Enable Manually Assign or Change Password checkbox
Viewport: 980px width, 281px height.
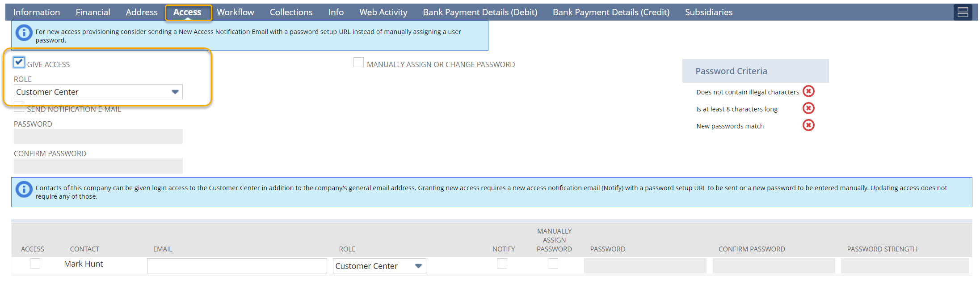[x=358, y=63]
